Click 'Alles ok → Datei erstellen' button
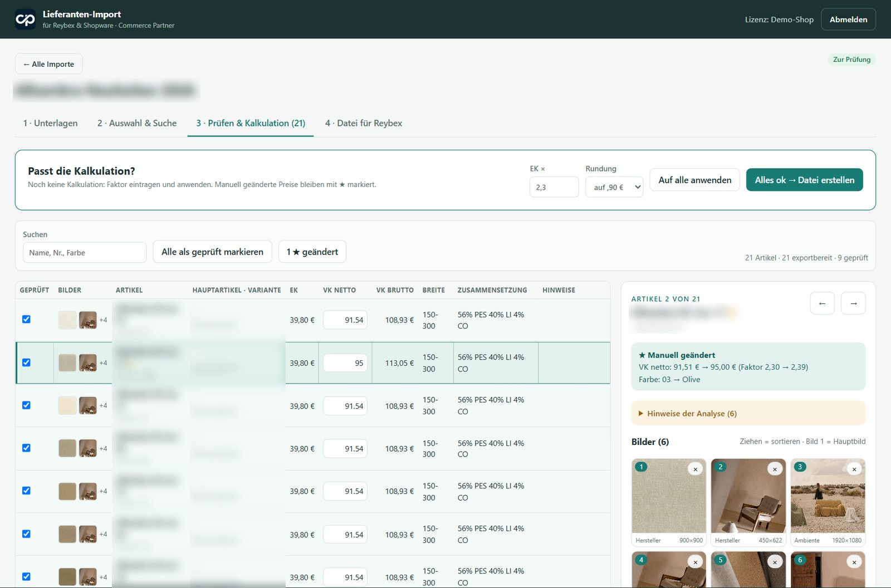 point(805,180)
